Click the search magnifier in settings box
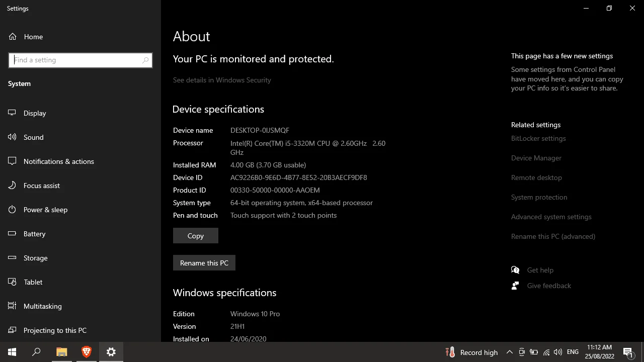Viewport: 644px width, 362px height. [x=145, y=60]
